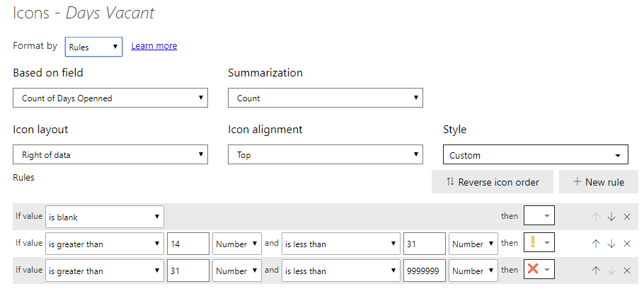The image size is (644, 301).
Task: Click the lower-bound field containing 31
Action: click(x=188, y=271)
